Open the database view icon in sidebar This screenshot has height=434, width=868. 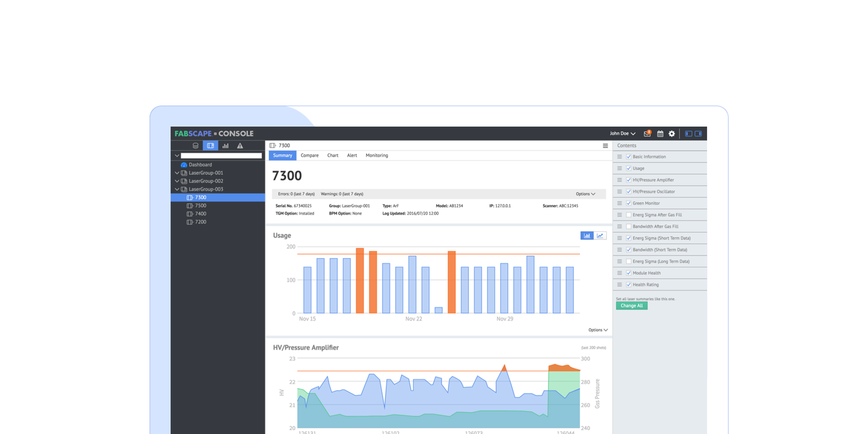pyautogui.click(x=195, y=146)
